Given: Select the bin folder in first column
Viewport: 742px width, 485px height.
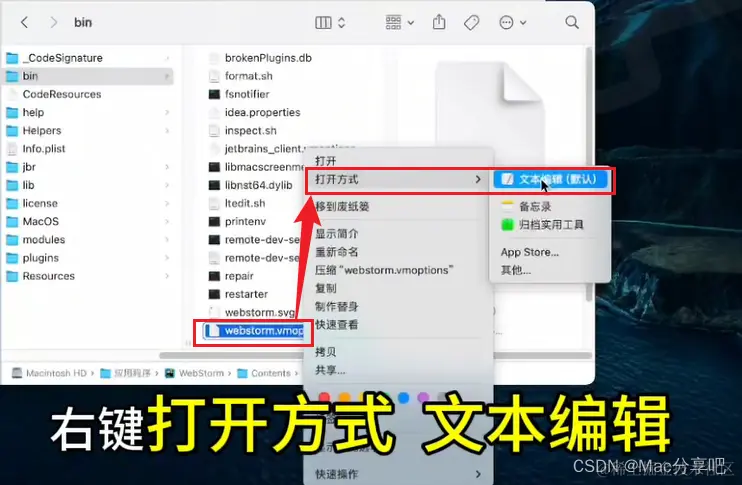Looking at the screenshot, I should (x=88, y=76).
